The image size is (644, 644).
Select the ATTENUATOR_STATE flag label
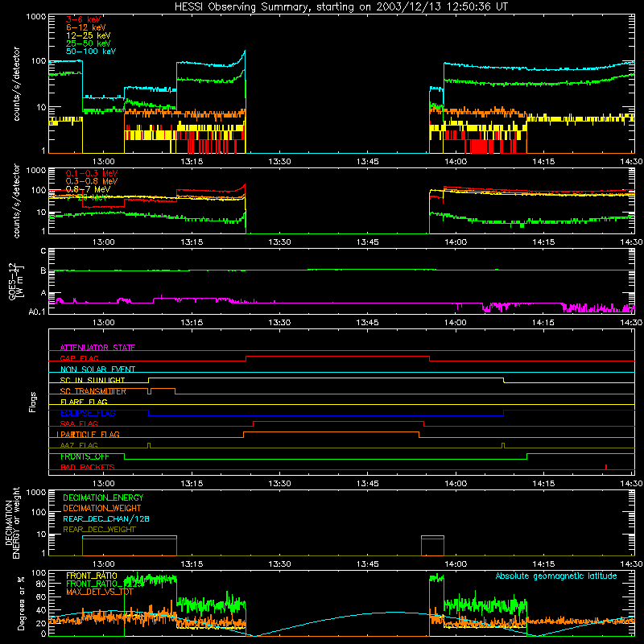coord(97,348)
